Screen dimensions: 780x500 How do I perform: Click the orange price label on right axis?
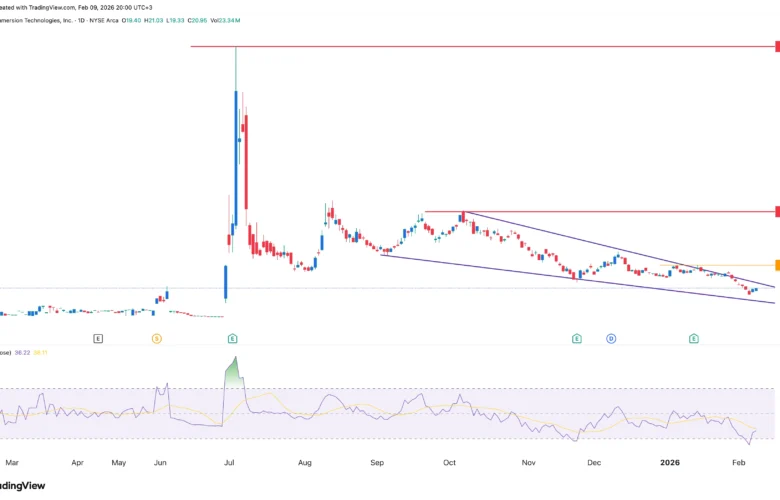coord(776,265)
